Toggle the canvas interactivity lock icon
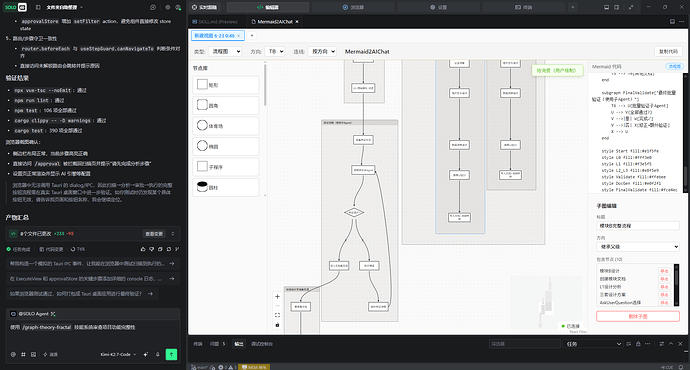 [277, 325]
